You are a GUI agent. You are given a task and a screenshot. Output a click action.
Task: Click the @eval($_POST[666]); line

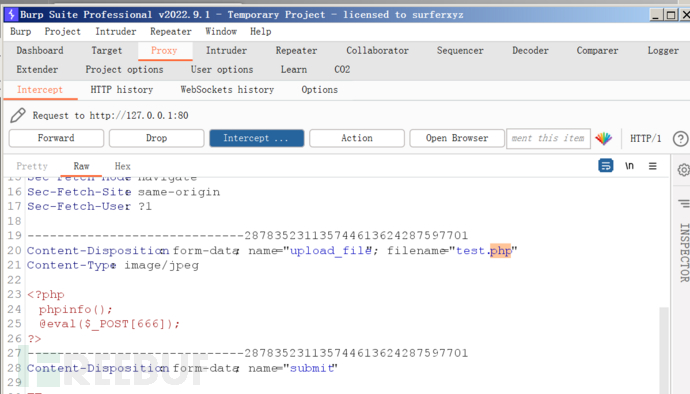tap(110, 324)
